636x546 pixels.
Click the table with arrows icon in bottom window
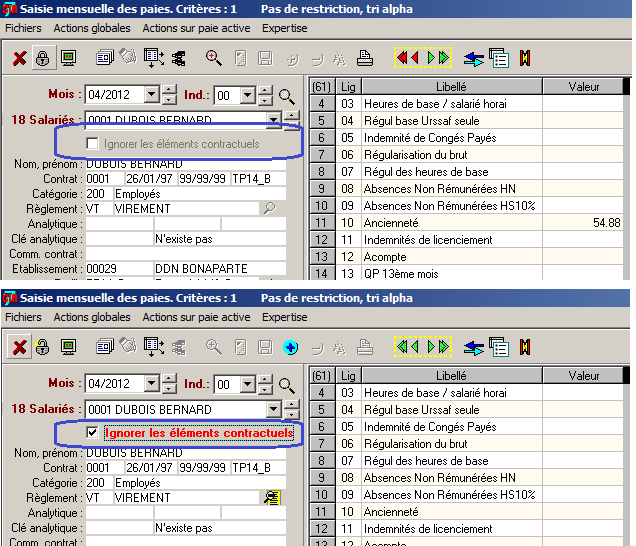(153, 347)
